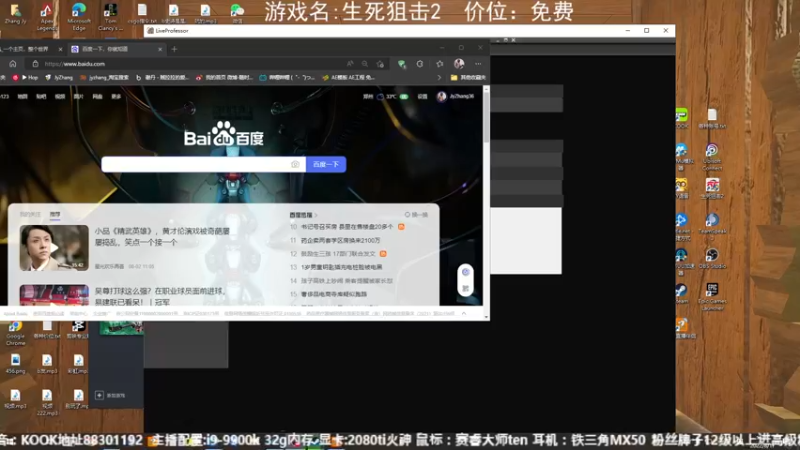This screenshot has width=800, height=450.
Task: Click the browser refresh extension icon
Action: [420, 64]
